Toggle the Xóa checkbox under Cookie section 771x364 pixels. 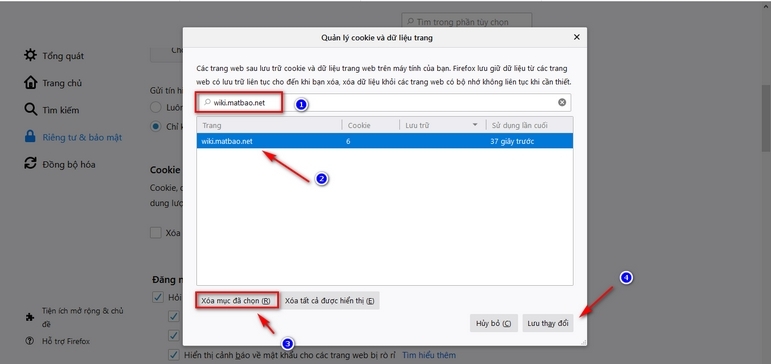click(x=156, y=233)
